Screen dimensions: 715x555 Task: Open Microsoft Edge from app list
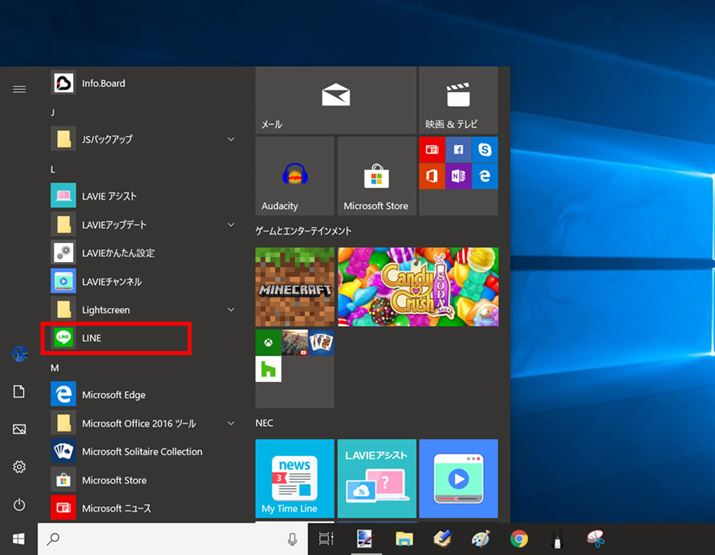click(x=113, y=395)
